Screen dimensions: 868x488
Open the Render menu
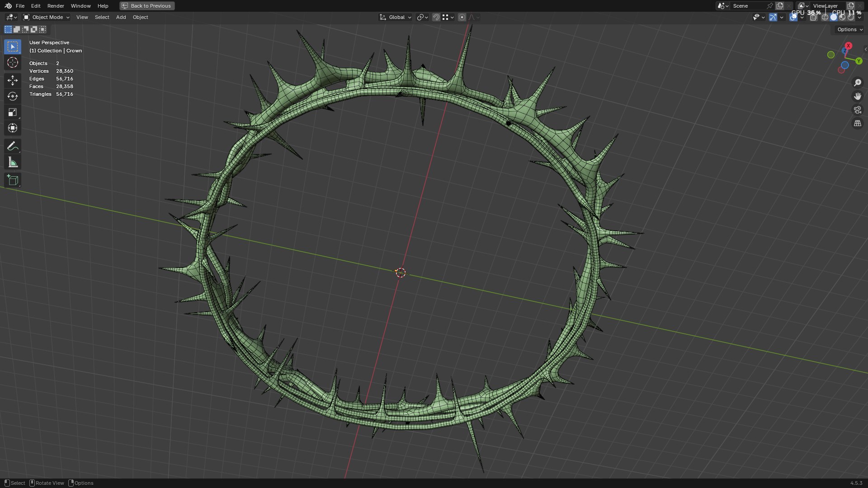click(x=56, y=6)
